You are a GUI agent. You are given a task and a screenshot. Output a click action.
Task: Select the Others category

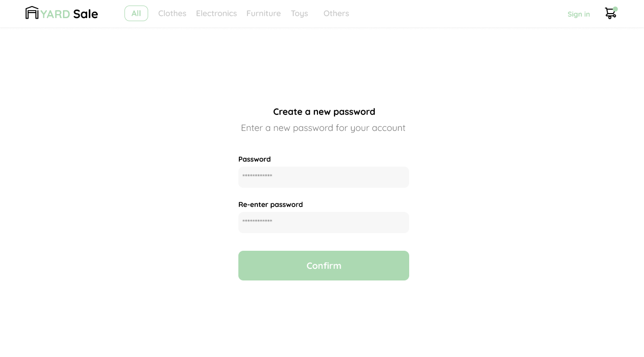point(336,14)
